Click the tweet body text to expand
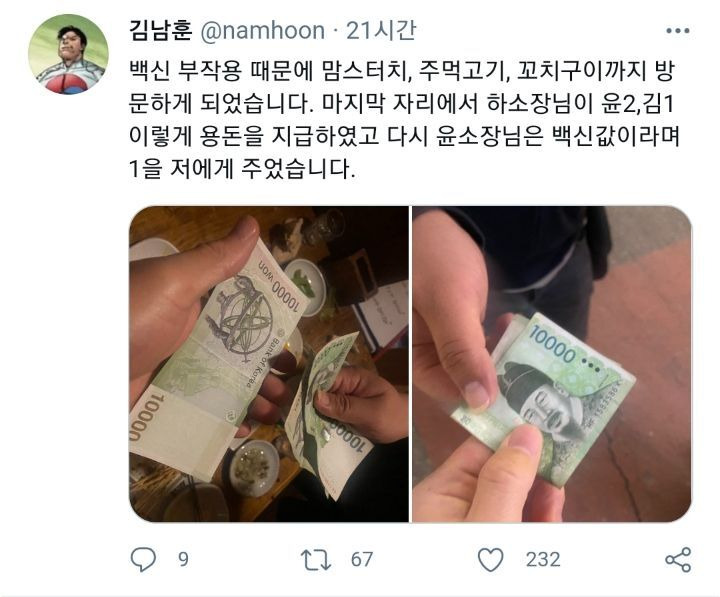This screenshot has width=720, height=597. click(x=404, y=120)
